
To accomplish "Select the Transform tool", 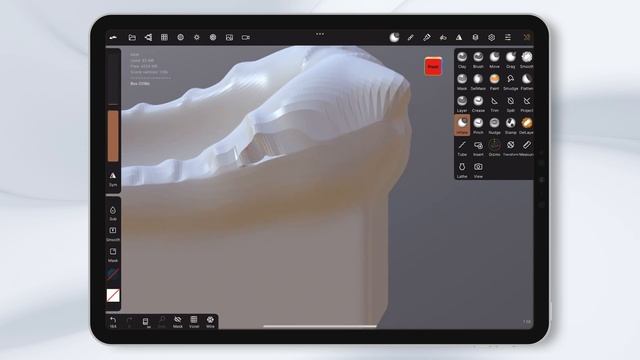I will (511, 148).
